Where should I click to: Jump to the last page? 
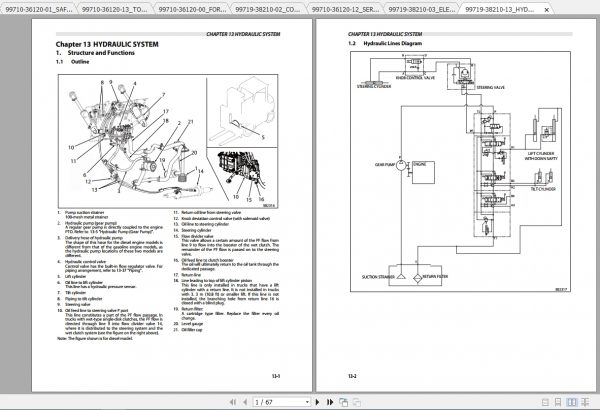pyautogui.click(x=330, y=402)
